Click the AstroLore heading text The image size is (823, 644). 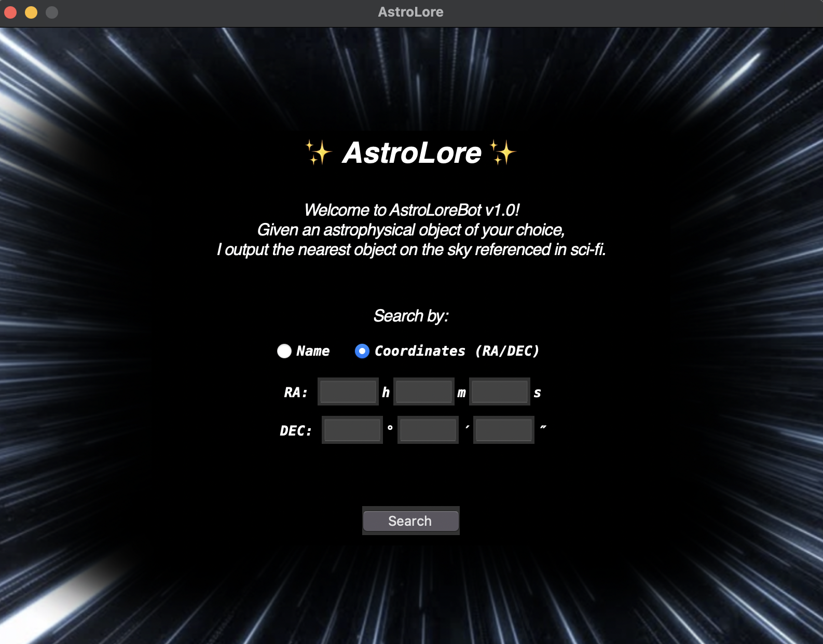point(412,153)
